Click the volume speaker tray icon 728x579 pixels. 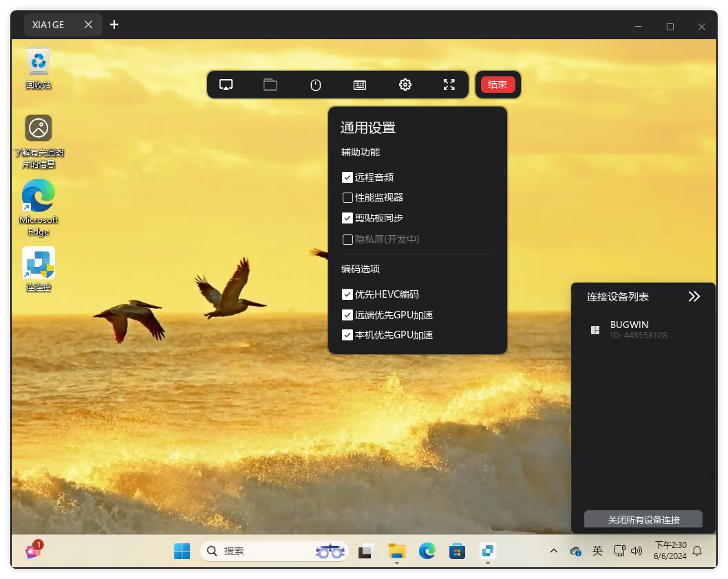[636, 551]
